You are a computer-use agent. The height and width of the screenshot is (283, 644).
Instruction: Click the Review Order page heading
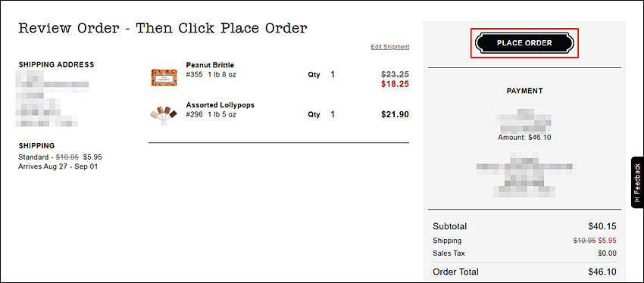tap(163, 28)
